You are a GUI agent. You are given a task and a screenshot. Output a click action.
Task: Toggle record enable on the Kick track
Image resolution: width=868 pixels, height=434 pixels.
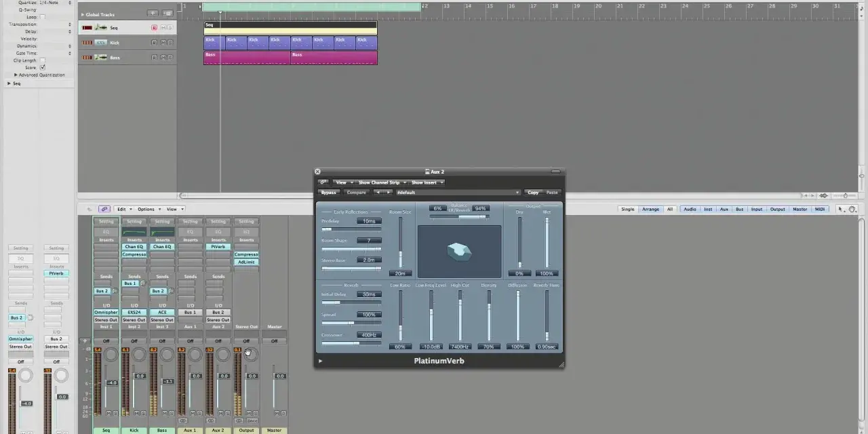tap(154, 43)
